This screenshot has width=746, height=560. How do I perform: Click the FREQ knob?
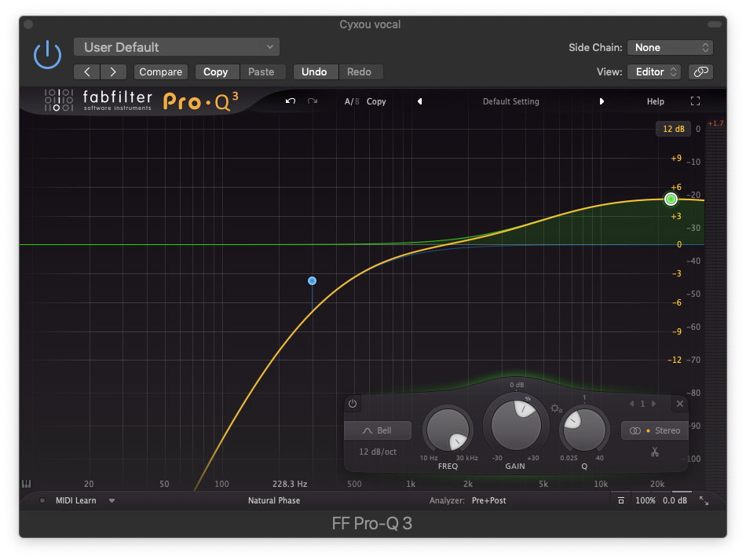click(x=448, y=430)
